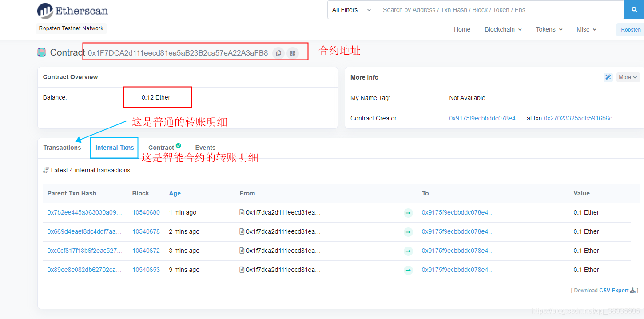Viewport: 644px width, 319px height.
Task: Show QR code for contract address
Action: point(293,53)
